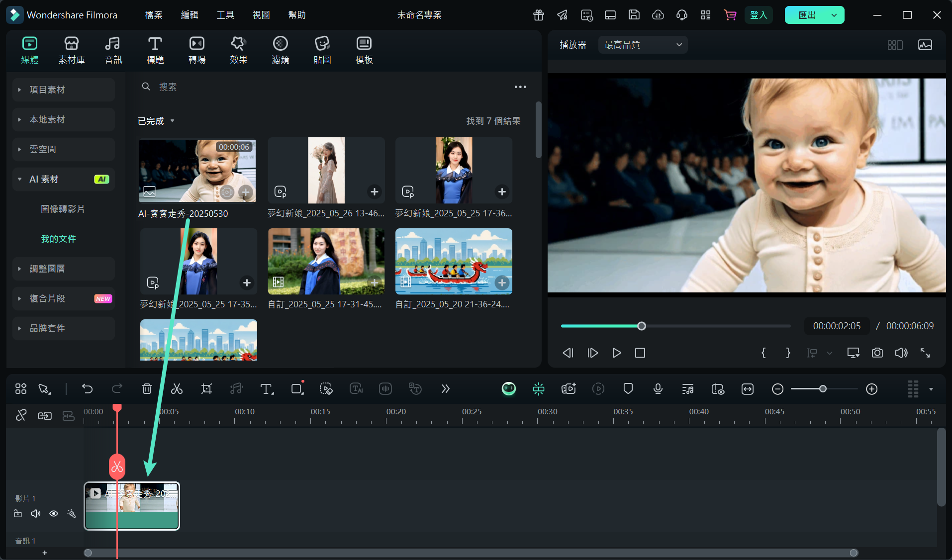Screen dimensions: 952x560
Task: Select 我的文件 in the sidebar
Action: coord(58,239)
